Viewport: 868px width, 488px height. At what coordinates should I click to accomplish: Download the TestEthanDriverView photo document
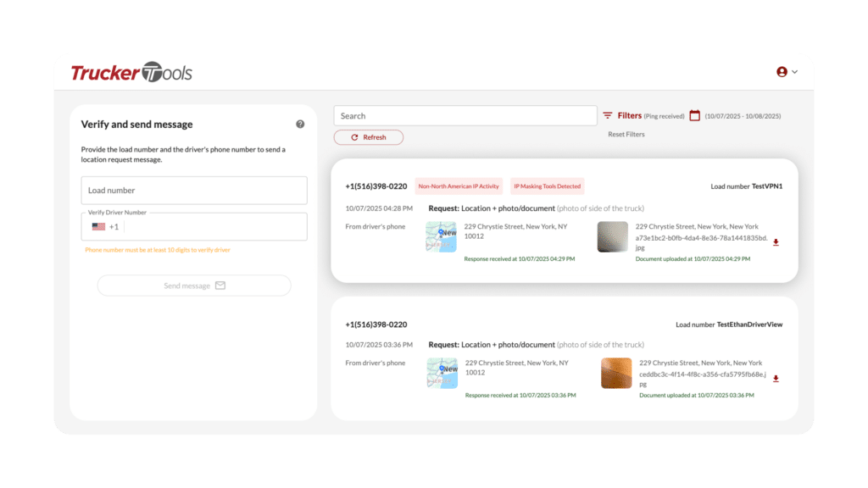[x=776, y=379]
